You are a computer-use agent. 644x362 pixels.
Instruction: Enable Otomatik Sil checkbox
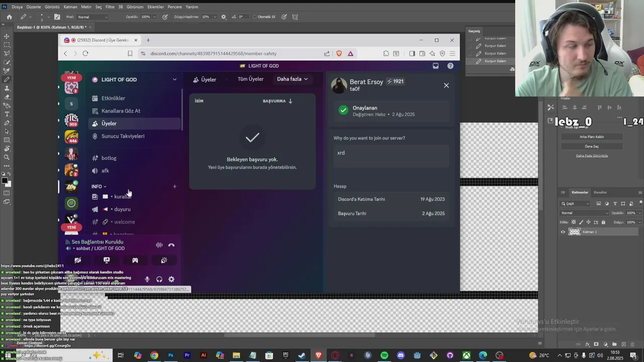tap(254, 17)
